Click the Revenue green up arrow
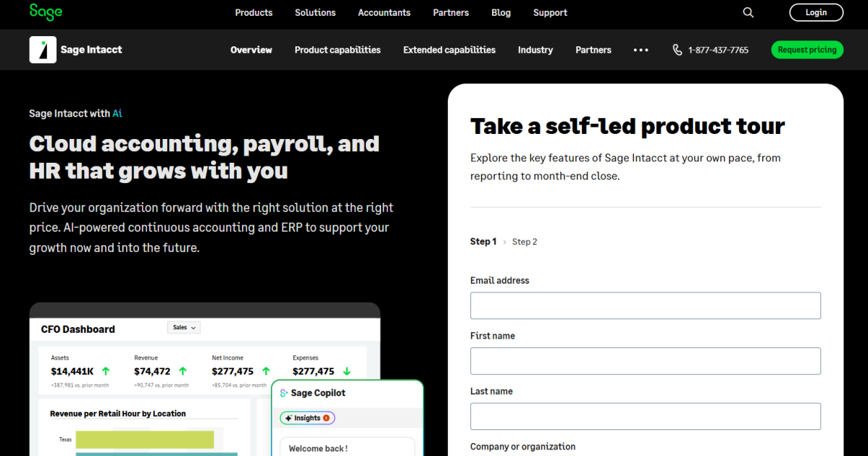This screenshot has height=456, width=868. click(183, 371)
